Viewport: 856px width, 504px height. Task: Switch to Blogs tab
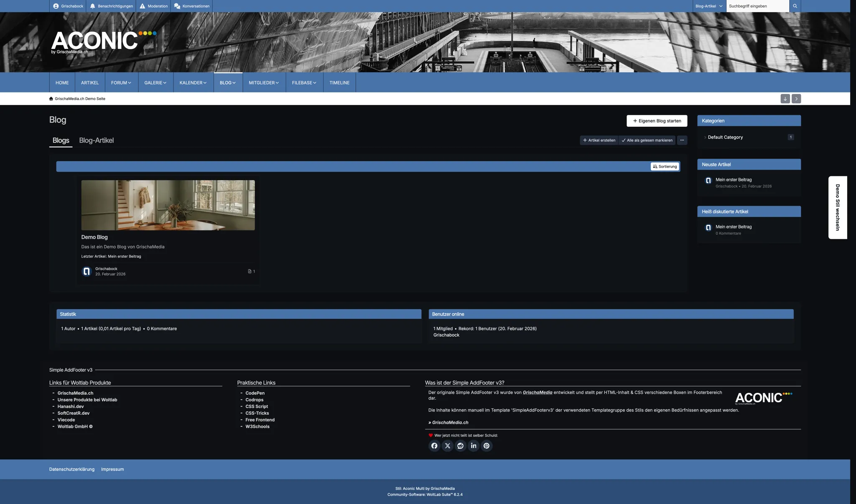pos(61,140)
